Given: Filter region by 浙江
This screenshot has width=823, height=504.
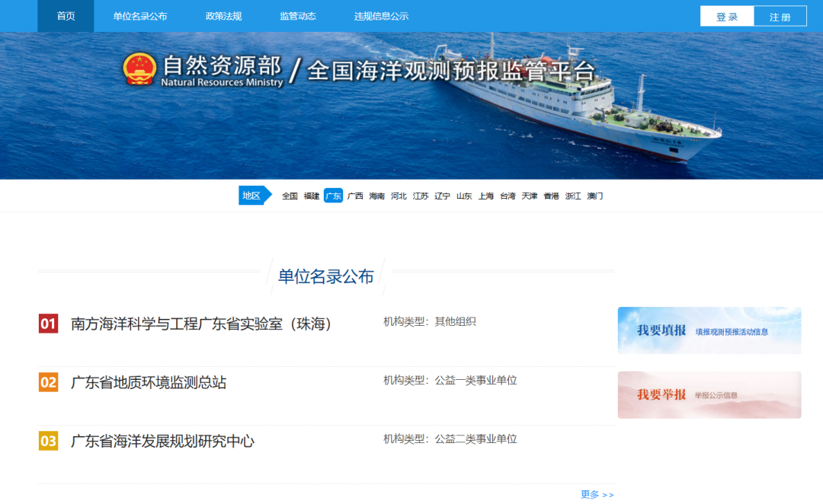Looking at the screenshot, I should coord(573,196).
